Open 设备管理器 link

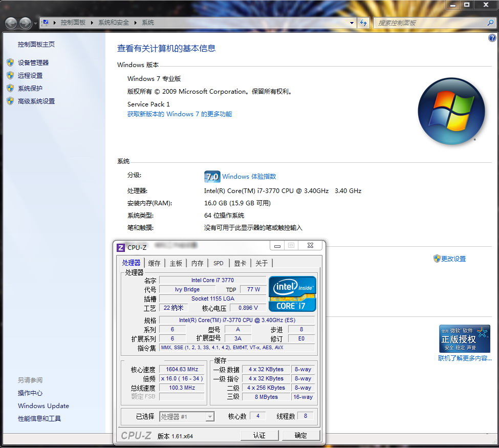tap(33, 63)
